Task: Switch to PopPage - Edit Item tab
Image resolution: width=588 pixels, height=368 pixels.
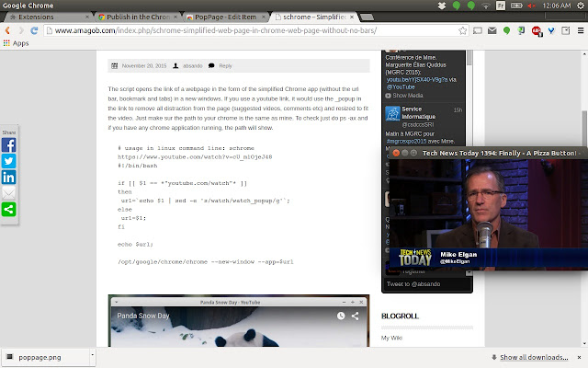Action: [x=225, y=17]
